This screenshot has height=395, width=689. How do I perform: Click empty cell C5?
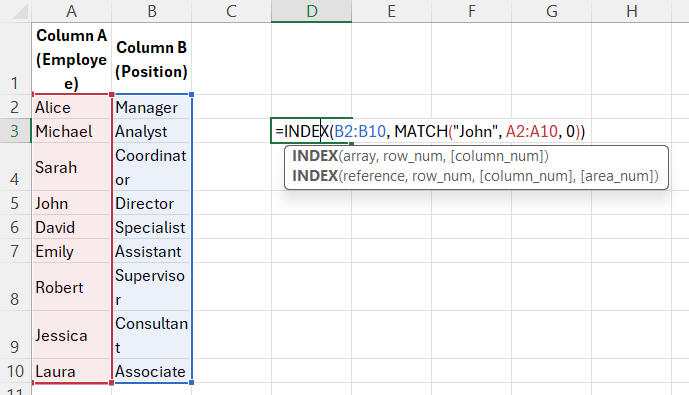point(232,203)
